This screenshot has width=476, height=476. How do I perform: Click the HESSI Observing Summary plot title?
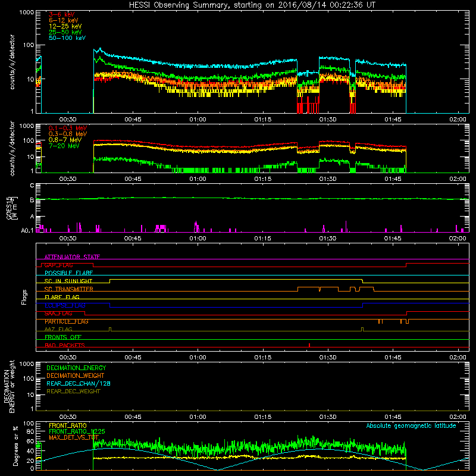(x=252, y=5)
